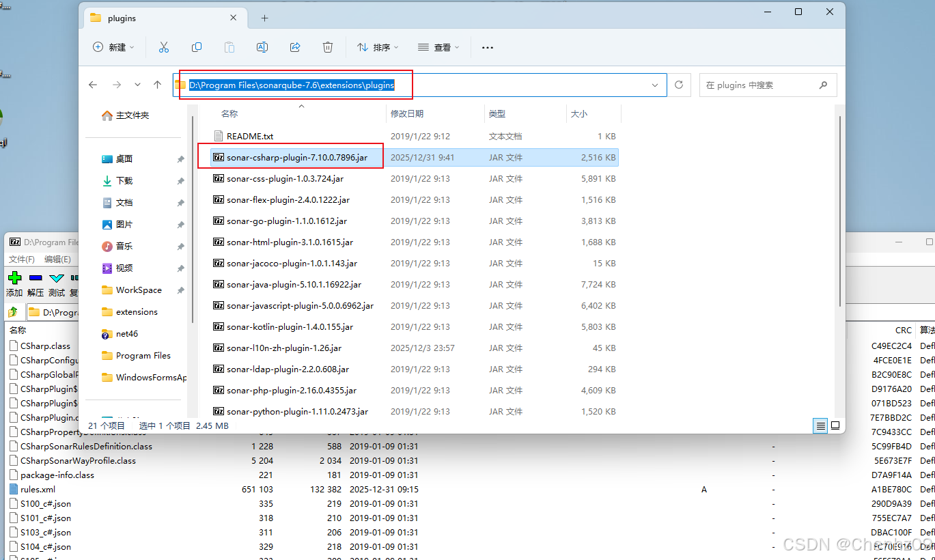Viewport: 935px width, 560px height.
Task: Click the search magnifier icon in plugins search
Action: [823, 85]
